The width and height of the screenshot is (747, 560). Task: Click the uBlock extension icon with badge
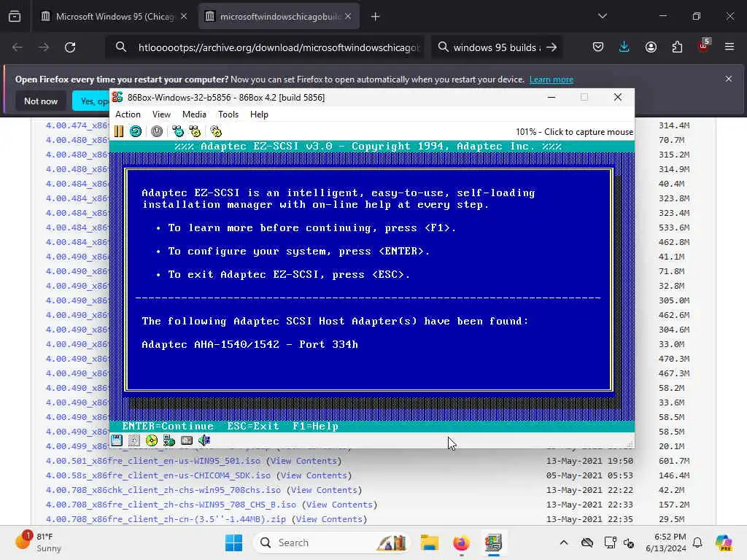click(704, 46)
